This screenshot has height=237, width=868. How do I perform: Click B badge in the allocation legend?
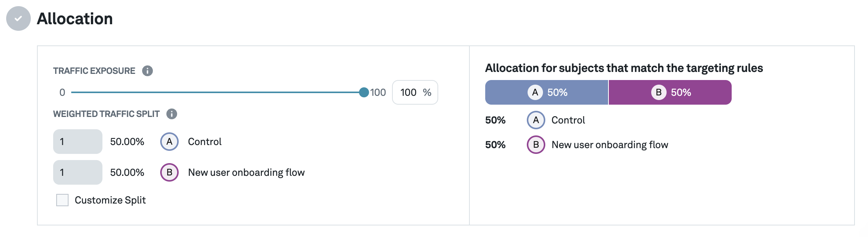pos(536,145)
